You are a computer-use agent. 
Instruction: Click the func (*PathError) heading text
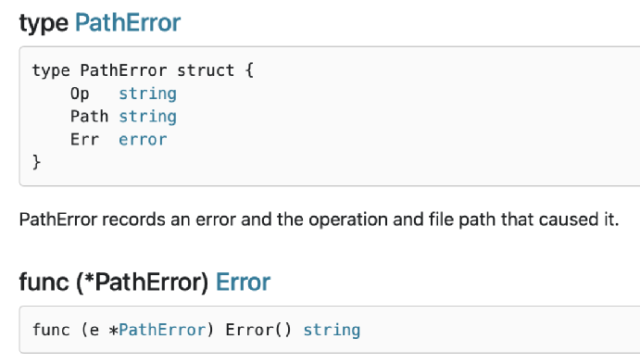click(114, 282)
